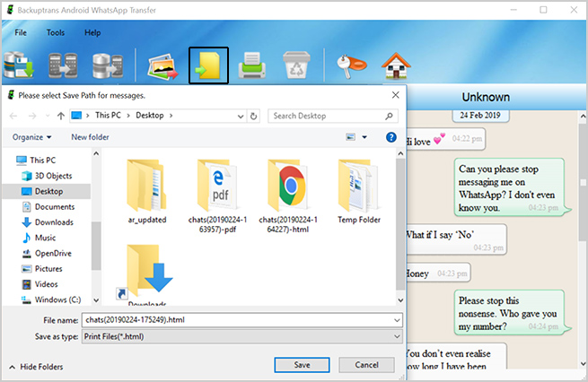Viewport: 588px width, 382px height.
Task: Click the printer icon in toolbar
Action: pyautogui.click(x=251, y=66)
